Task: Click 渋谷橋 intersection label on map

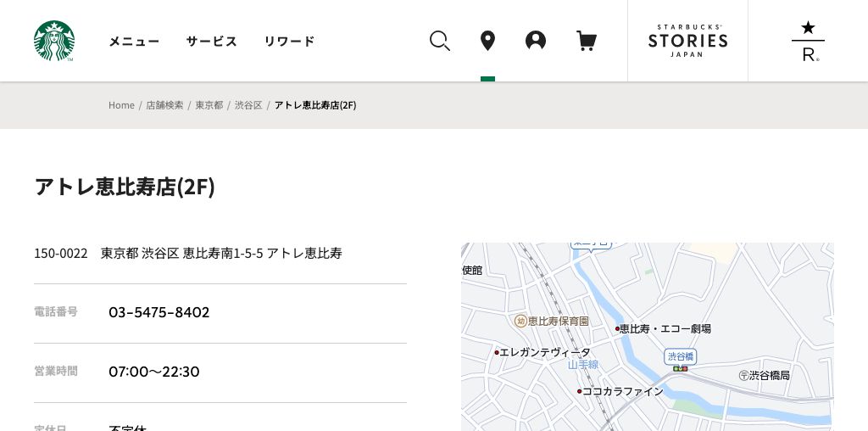Action: pos(681,357)
